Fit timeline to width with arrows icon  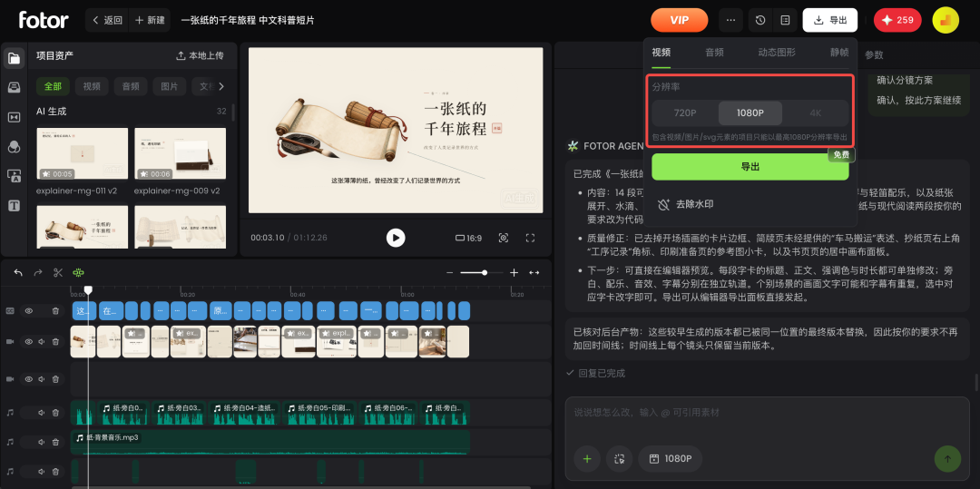pos(534,273)
